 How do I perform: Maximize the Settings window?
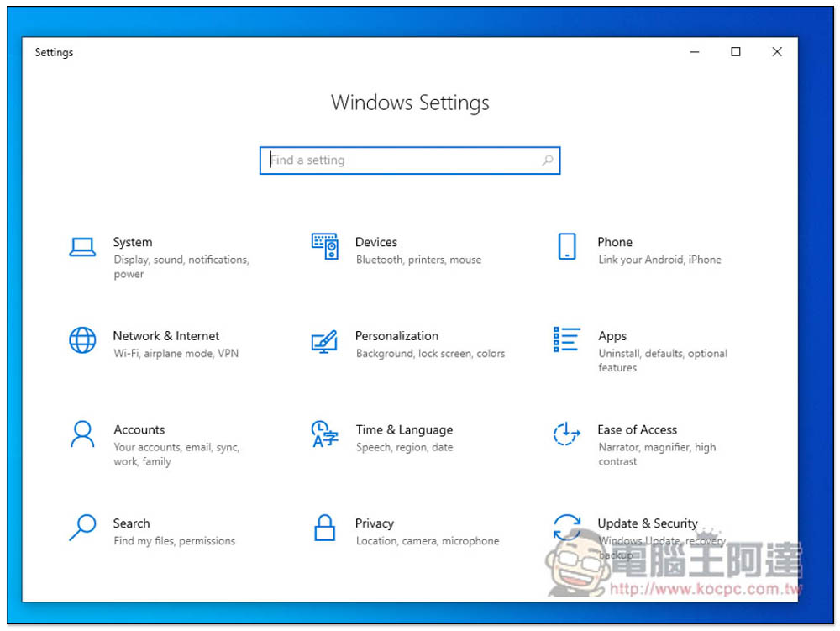tap(736, 52)
